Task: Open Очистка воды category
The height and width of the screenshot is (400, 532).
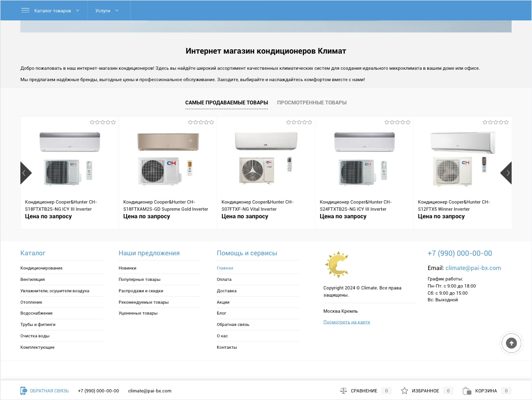Action: (35, 336)
